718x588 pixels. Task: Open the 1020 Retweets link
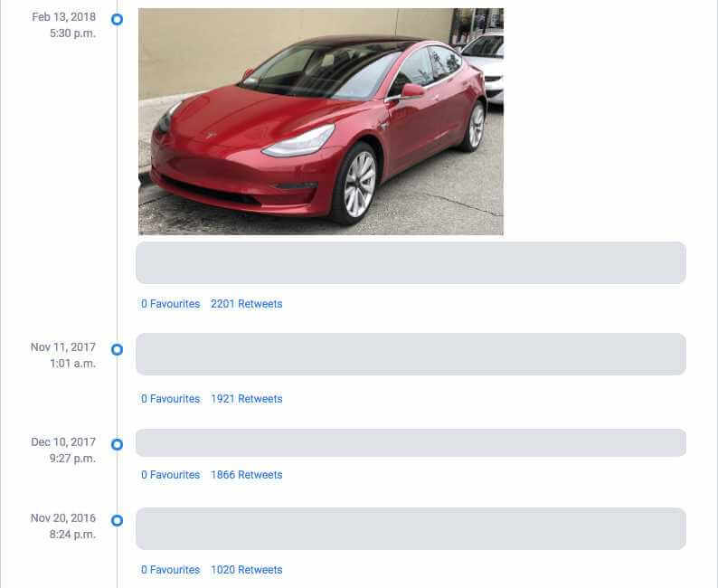coord(246,570)
